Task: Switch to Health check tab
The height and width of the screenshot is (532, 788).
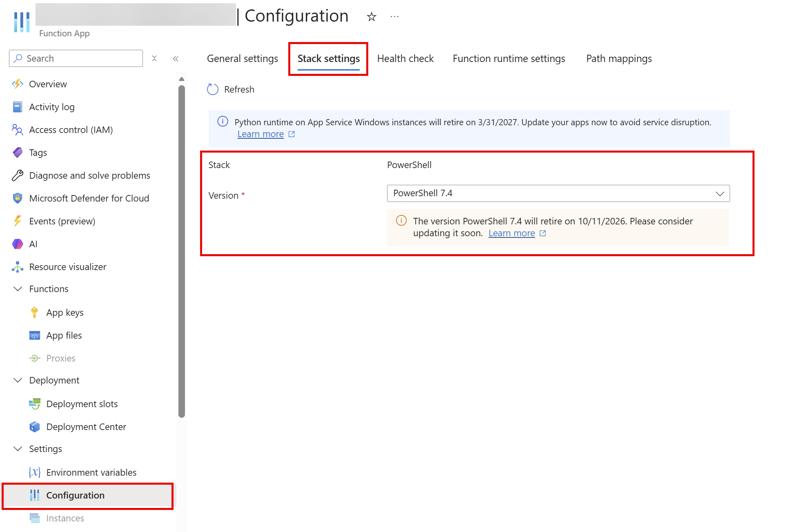Action: coord(405,59)
